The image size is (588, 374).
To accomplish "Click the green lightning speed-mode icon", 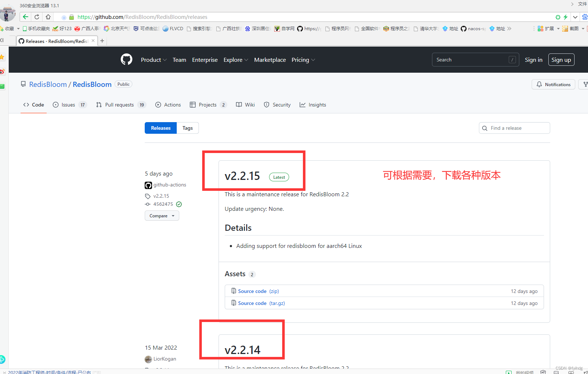I will click(565, 17).
